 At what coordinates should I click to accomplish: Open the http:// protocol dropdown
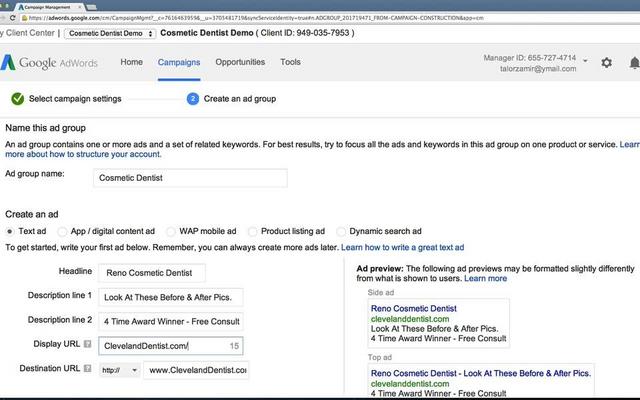pyautogui.click(x=120, y=371)
